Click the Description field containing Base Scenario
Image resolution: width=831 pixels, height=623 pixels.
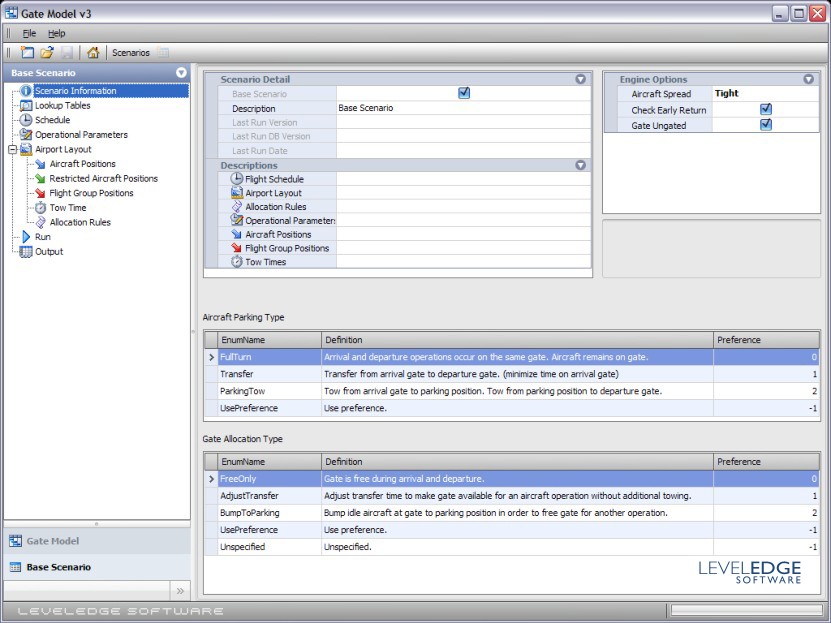(x=462, y=108)
